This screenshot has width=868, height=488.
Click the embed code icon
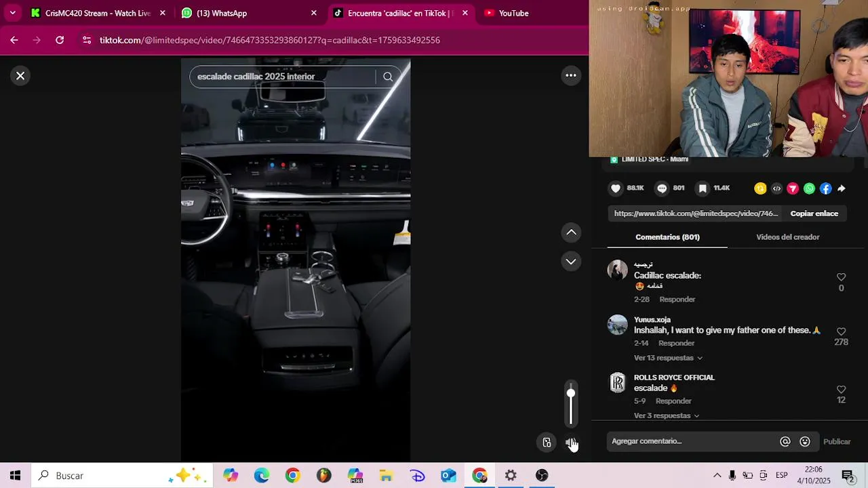776,188
